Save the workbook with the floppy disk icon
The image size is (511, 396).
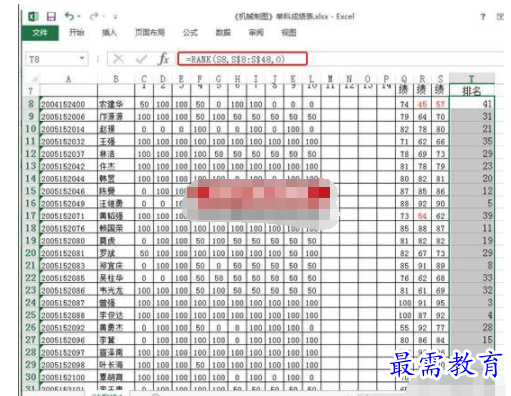point(51,17)
